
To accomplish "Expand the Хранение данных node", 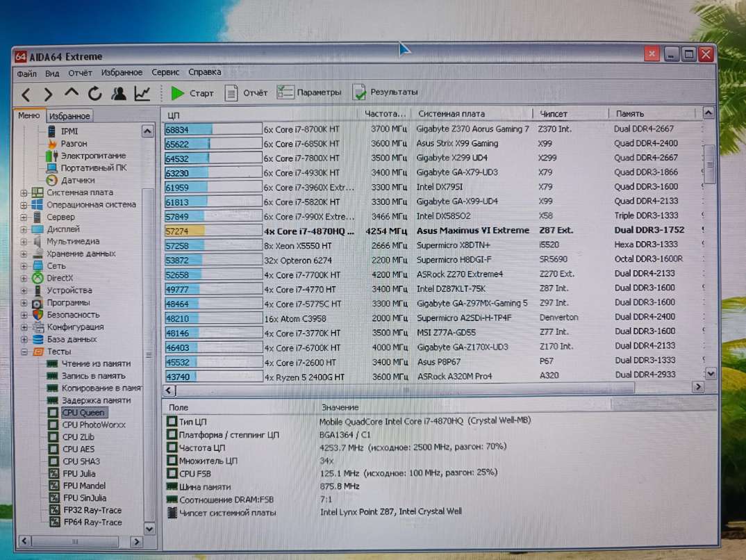I will coord(24,254).
